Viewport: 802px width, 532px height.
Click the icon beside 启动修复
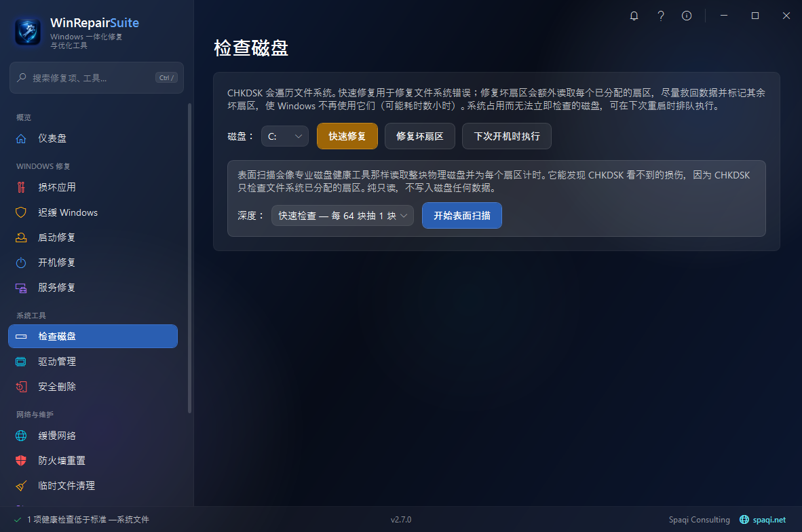(21, 237)
